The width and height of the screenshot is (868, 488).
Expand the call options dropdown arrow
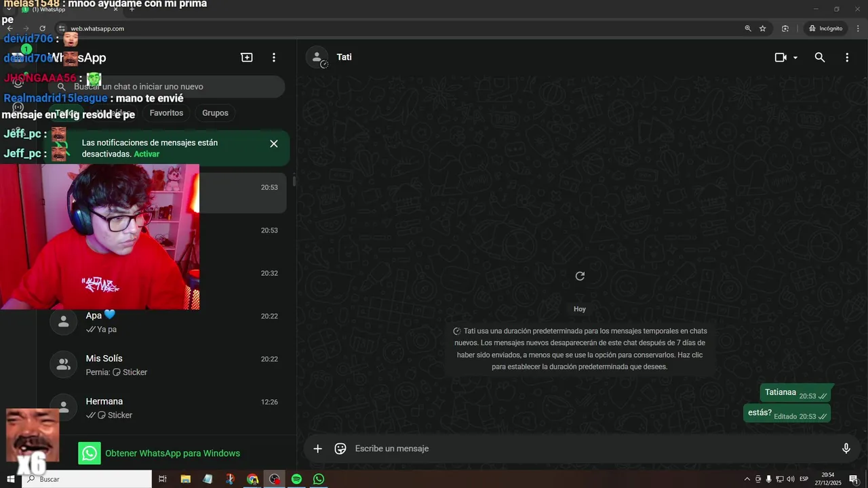tap(795, 58)
